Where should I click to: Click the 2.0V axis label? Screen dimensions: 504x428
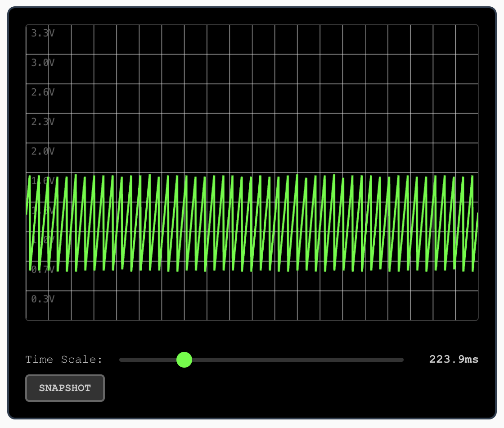click(43, 151)
